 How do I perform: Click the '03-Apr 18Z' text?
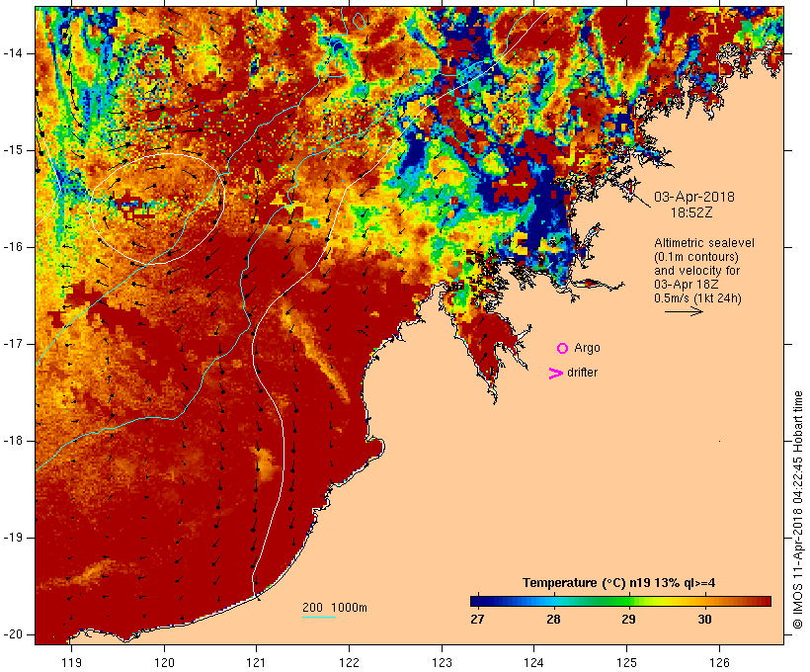point(686,285)
